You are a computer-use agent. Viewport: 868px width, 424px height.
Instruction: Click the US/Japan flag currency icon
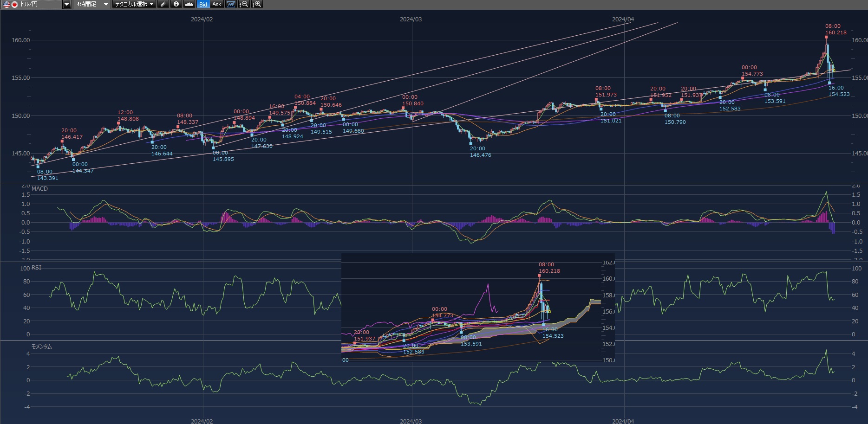(x=11, y=4)
